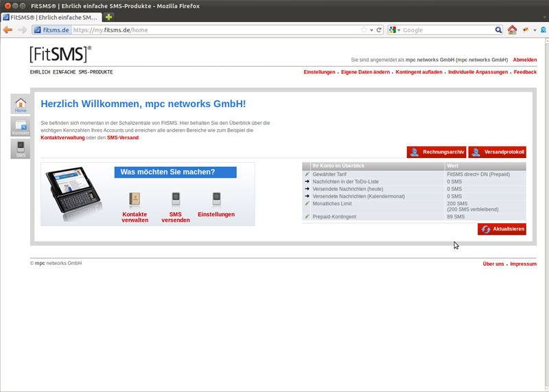Edit the Prepaid-Kontingent pencil icon
The width and height of the screenshot is (549, 392).
307,216
